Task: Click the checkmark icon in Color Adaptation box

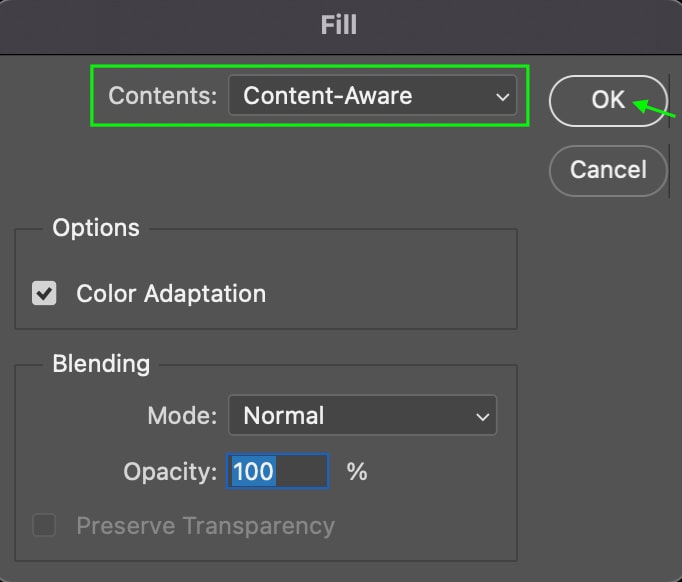Action: pyautogui.click(x=44, y=294)
